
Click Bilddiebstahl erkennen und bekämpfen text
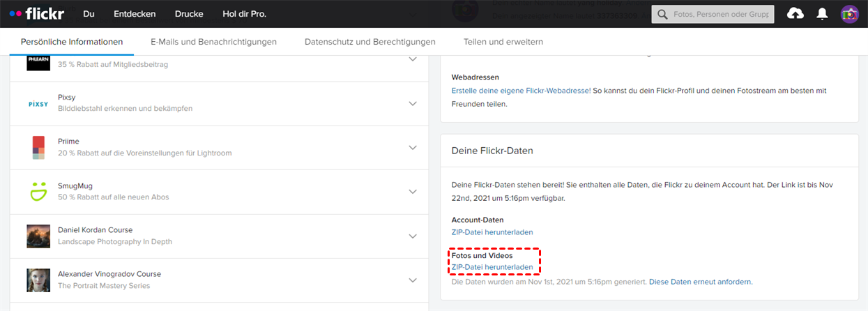(125, 108)
